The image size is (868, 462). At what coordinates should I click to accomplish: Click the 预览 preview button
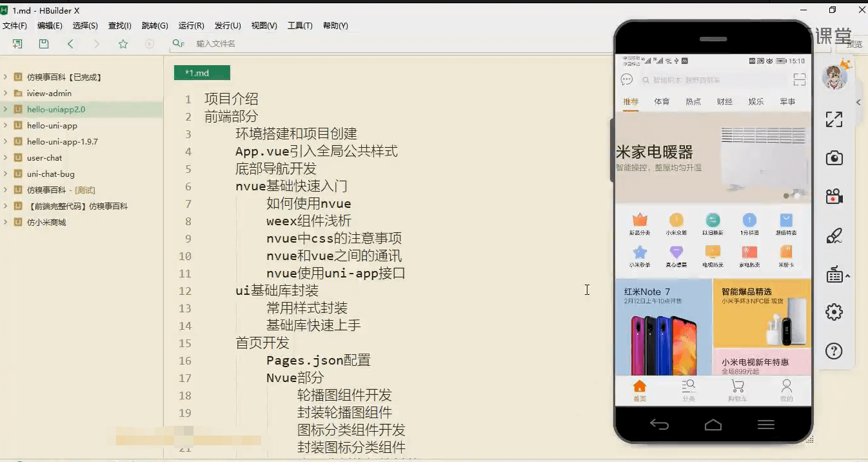pyautogui.click(x=854, y=44)
